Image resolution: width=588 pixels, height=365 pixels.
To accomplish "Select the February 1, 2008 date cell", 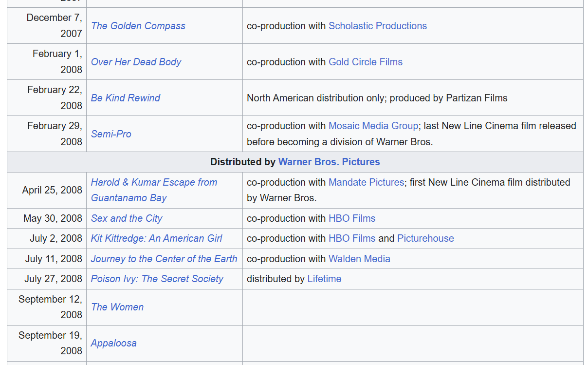I will [x=47, y=62].
